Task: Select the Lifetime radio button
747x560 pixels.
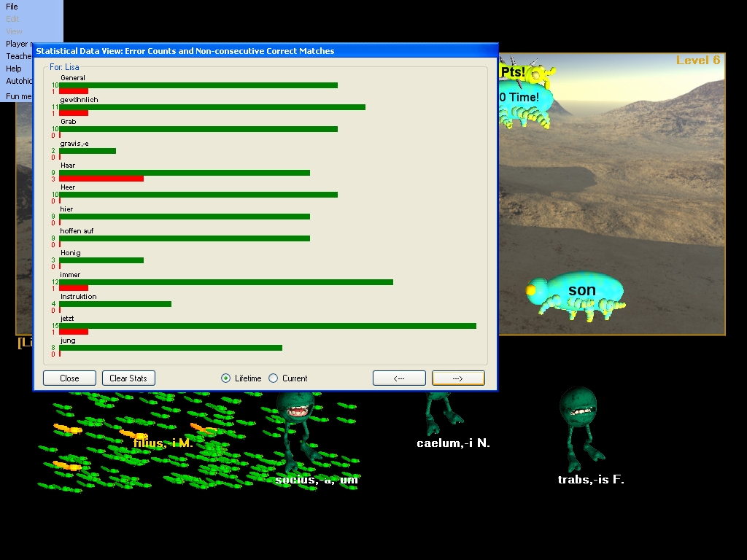Action: [226, 378]
